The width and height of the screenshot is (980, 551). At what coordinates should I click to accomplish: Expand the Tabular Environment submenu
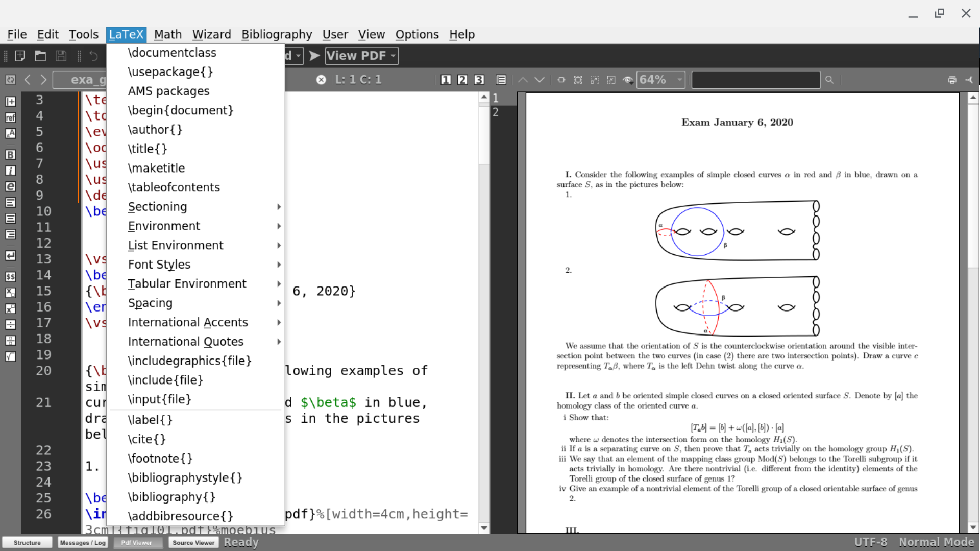197,284
